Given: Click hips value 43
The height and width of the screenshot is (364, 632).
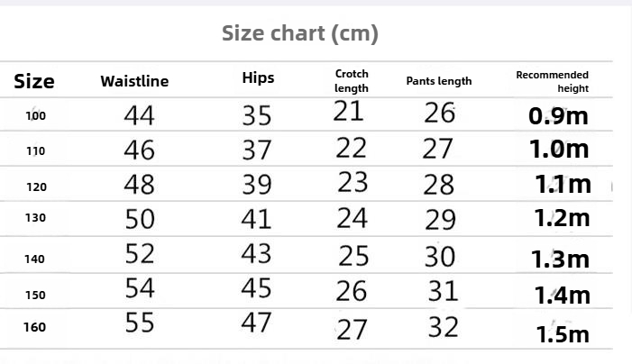Looking at the screenshot, I should pos(256,254).
